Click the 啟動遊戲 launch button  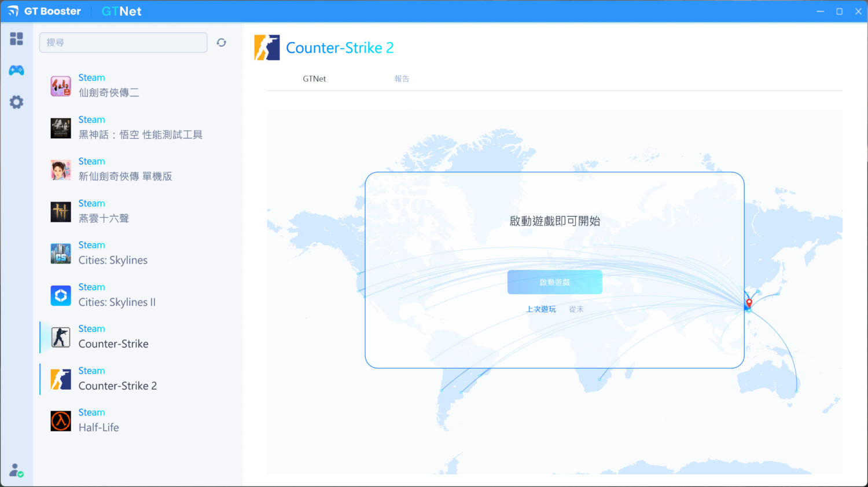[x=555, y=282]
